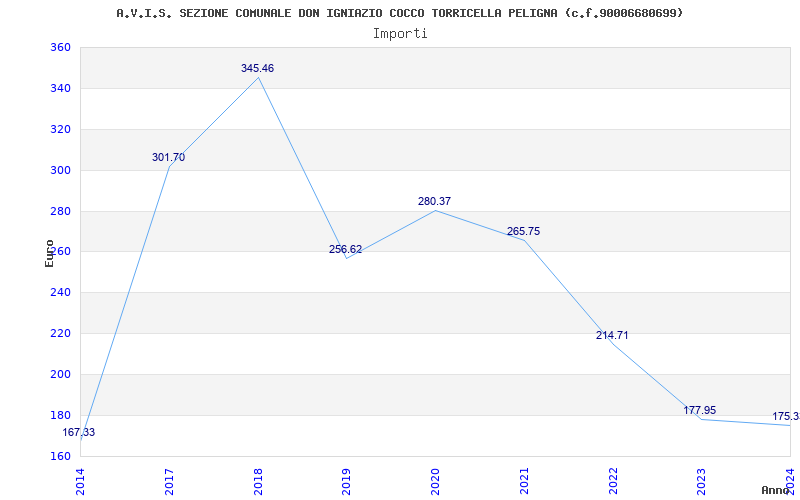Click the 214.71 data label

(x=612, y=336)
